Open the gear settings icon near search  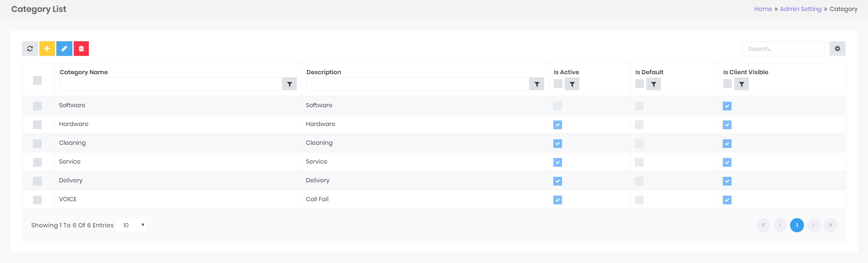(837, 49)
